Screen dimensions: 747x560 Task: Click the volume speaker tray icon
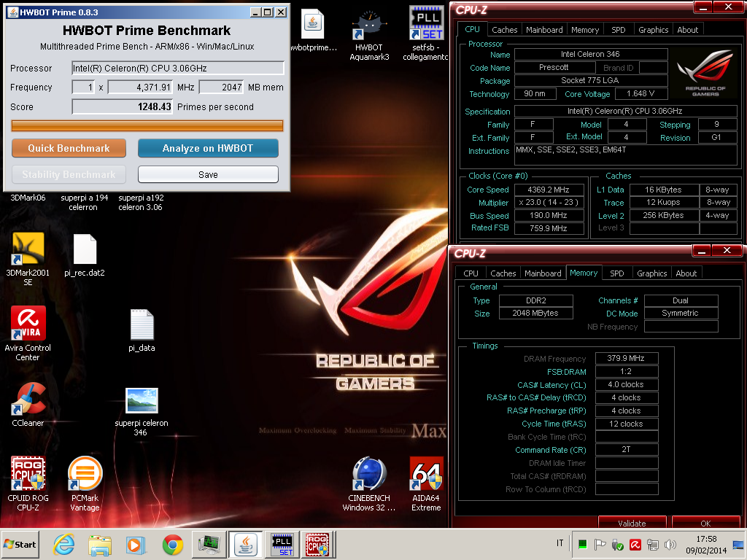pyautogui.click(x=670, y=544)
